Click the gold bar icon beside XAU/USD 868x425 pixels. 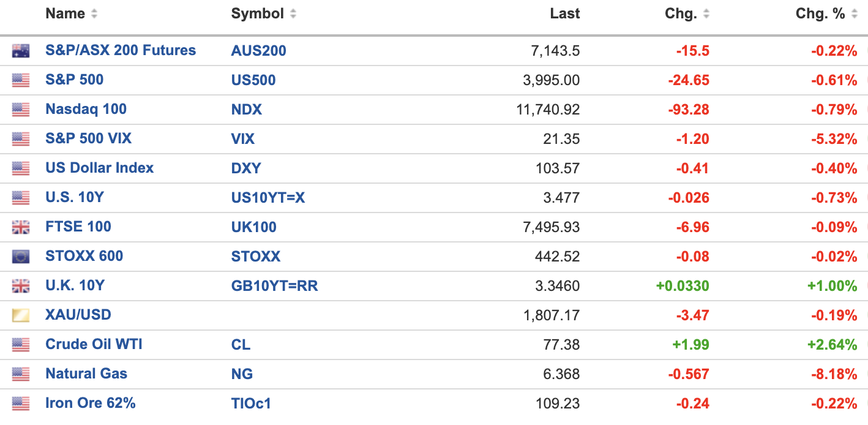click(x=21, y=315)
